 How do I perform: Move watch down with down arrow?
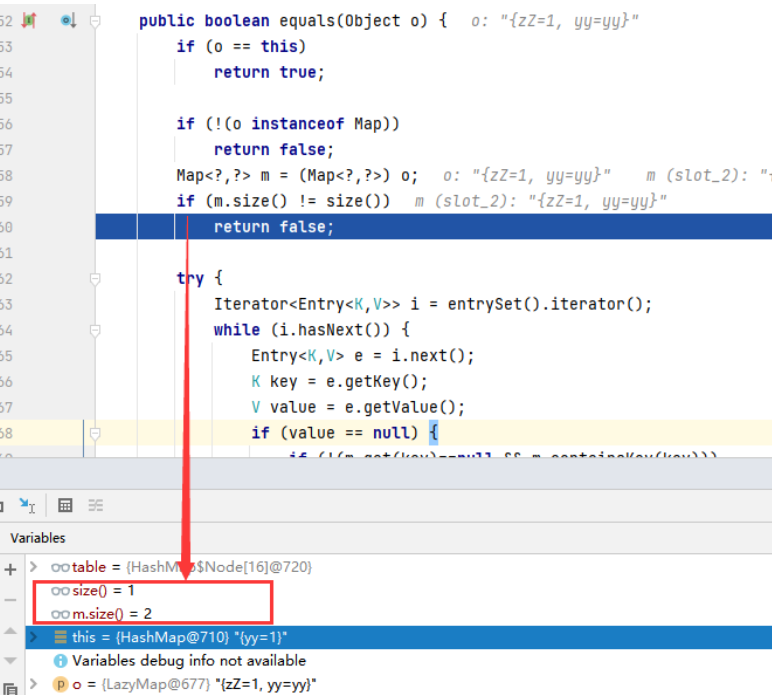[11, 661]
